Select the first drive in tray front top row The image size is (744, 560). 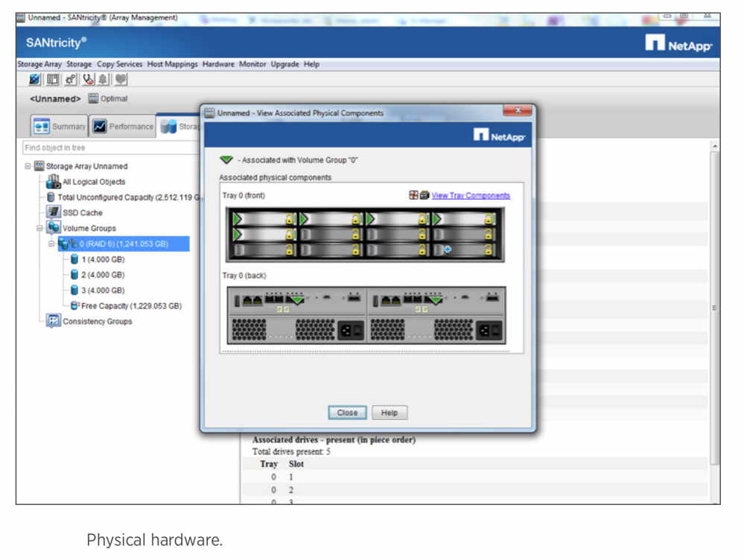tap(264, 219)
